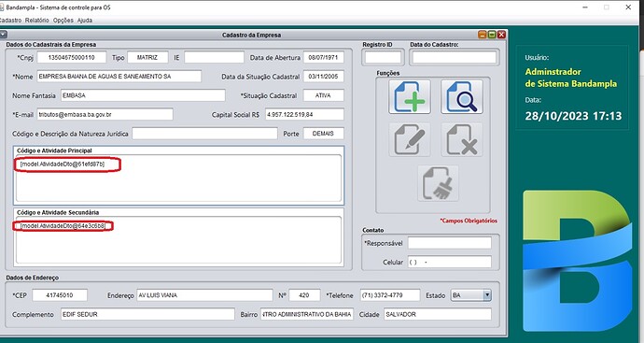Open the Ajuda menu
The width and height of the screenshot is (644, 343).
85,21
